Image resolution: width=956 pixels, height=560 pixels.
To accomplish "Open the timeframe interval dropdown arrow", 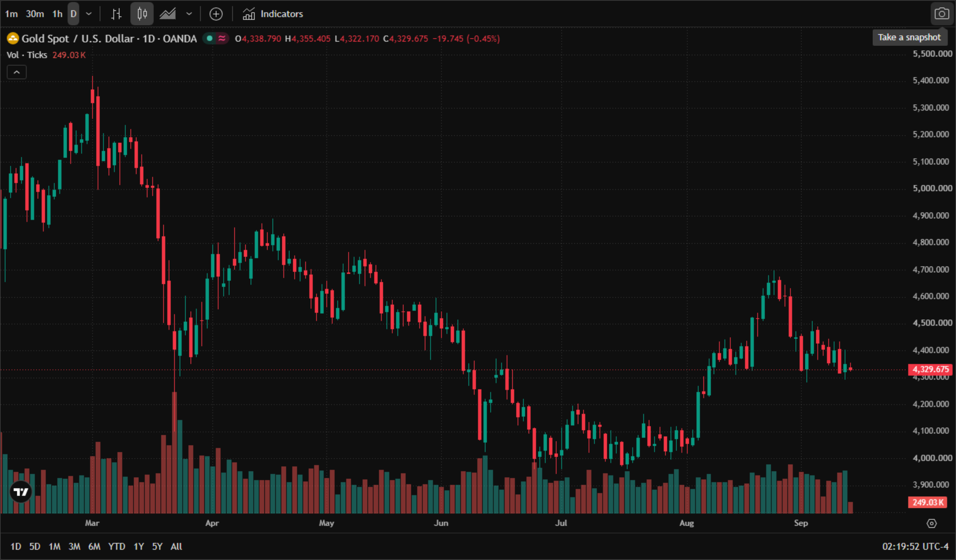I will pos(89,14).
